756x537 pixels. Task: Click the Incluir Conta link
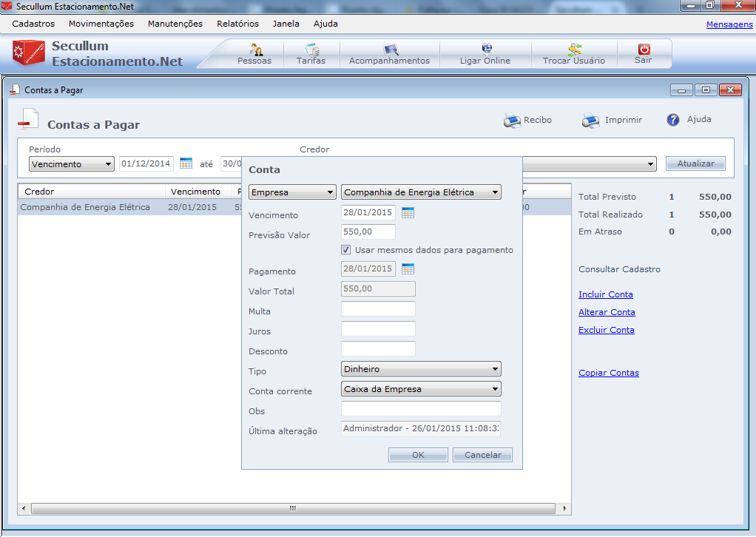606,294
